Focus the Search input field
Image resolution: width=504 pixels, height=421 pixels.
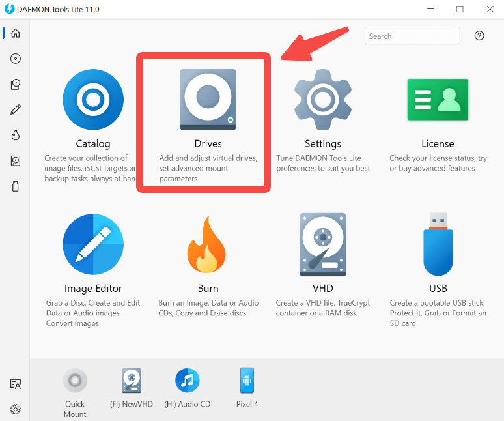pos(412,36)
